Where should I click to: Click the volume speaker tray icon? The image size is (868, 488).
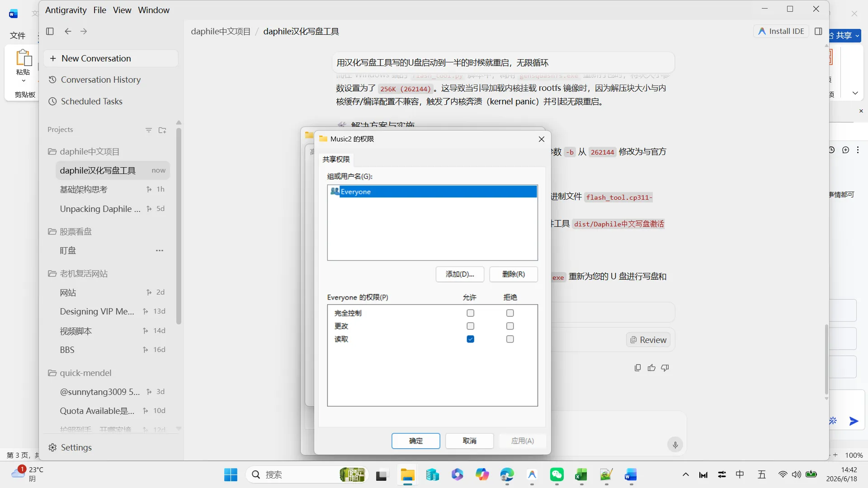[x=796, y=474]
